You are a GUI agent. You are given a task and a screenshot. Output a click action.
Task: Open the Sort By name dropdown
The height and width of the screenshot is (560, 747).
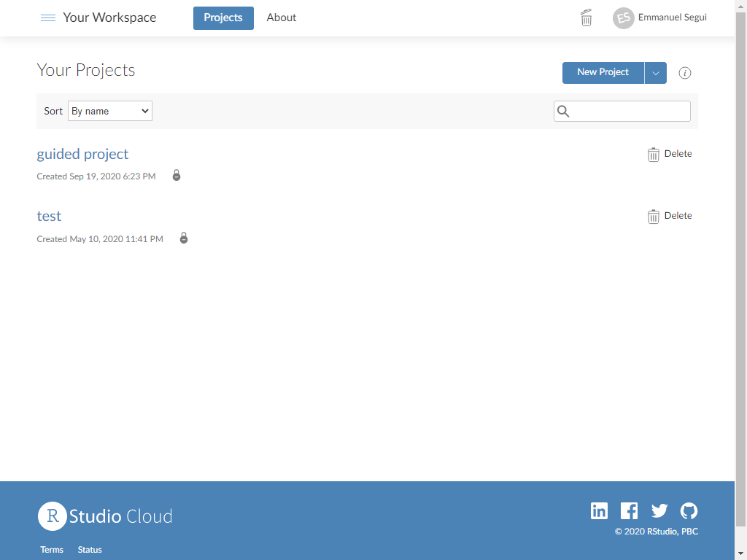click(109, 110)
